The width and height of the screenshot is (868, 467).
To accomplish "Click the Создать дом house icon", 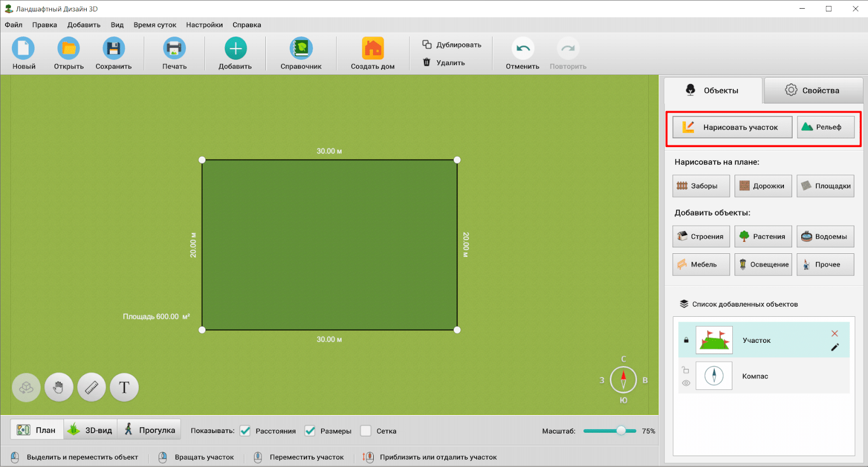I will click(373, 49).
